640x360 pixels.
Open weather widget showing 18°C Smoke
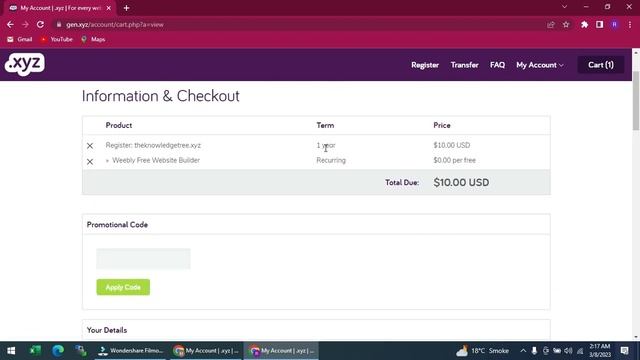click(482, 351)
